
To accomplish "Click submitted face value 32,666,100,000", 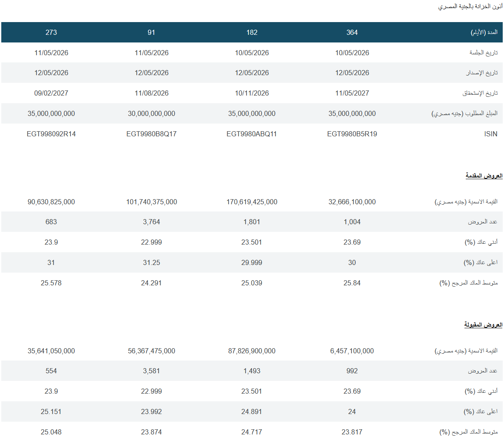I will tap(352, 202).
